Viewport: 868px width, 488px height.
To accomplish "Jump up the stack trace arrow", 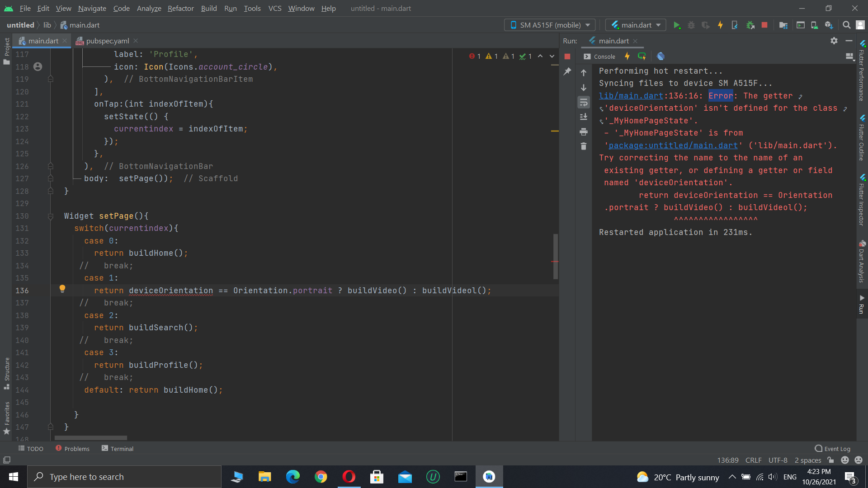I will 584,73.
